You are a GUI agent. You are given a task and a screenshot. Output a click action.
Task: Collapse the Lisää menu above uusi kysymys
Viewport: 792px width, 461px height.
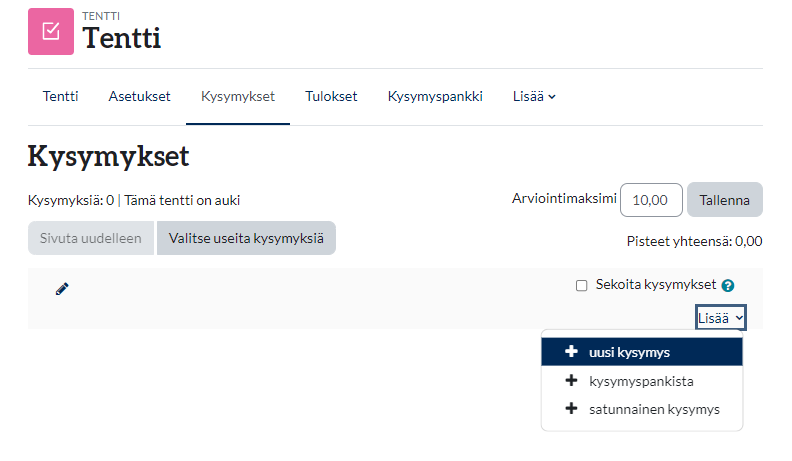(721, 317)
